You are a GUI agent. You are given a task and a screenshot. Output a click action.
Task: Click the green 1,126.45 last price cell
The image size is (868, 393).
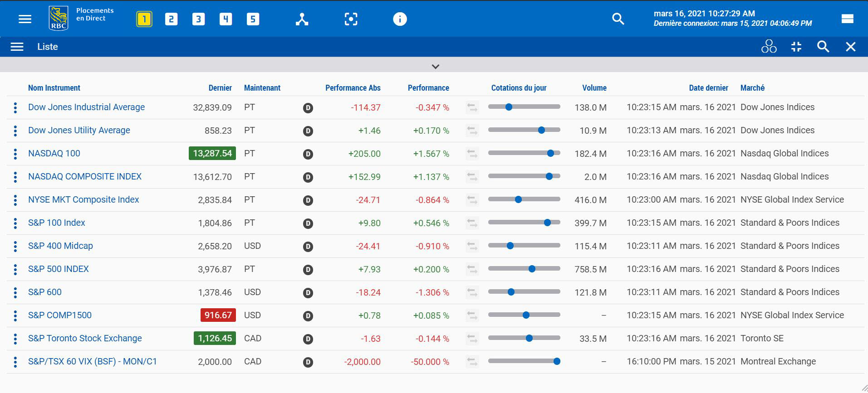(x=215, y=338)
